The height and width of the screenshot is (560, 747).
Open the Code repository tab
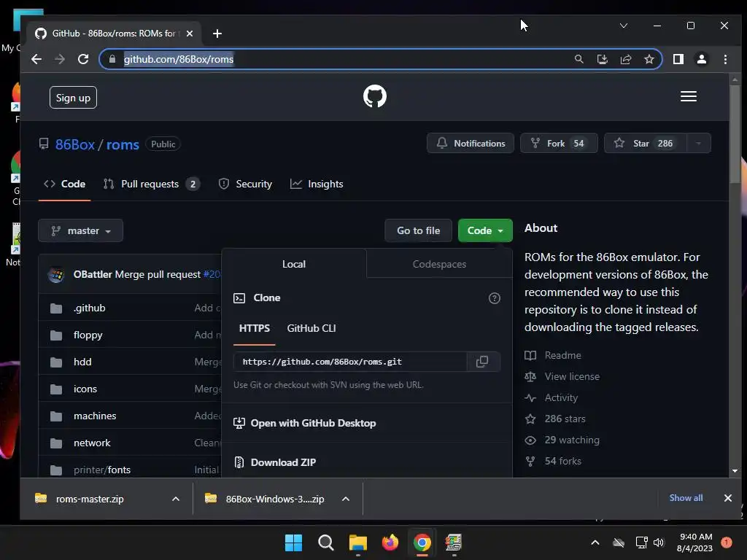coord(64,184)
